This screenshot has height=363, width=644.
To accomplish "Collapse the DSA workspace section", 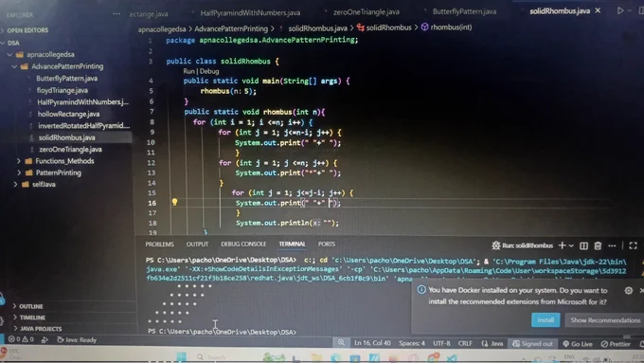I will pos(12,43).
